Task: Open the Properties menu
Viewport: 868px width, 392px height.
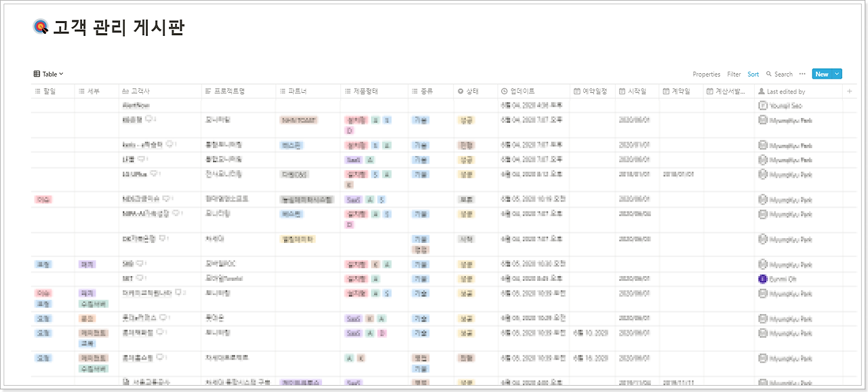Action: coord(706,74)
